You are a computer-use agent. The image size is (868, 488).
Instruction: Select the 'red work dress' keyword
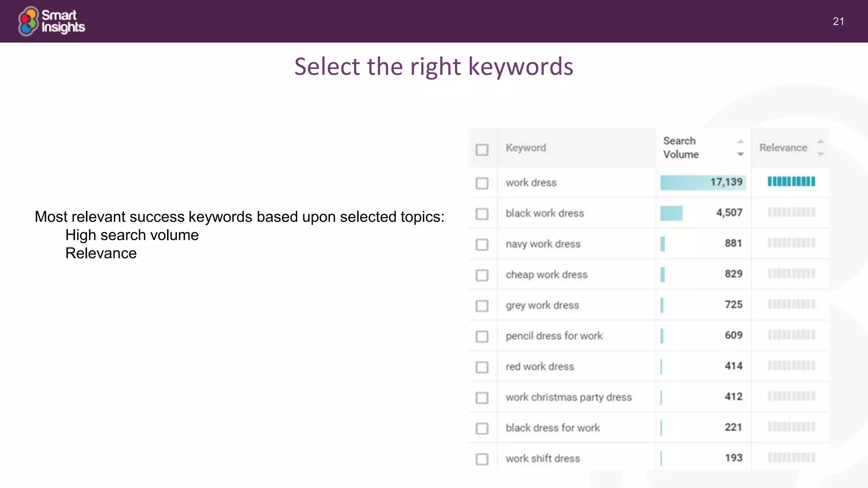coord(540,366)
